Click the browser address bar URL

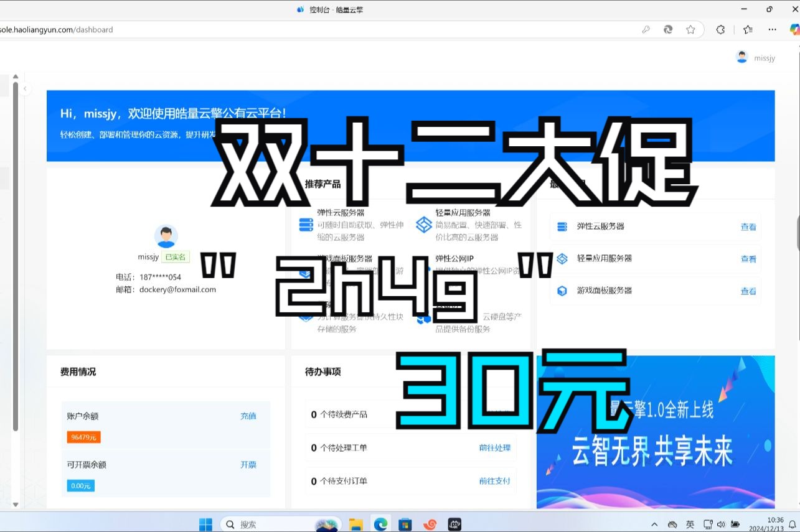pos(57,29)
